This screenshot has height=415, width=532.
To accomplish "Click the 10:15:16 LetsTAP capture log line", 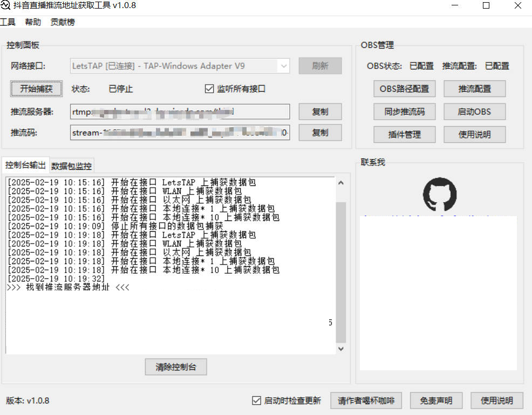I will point(132,182).
